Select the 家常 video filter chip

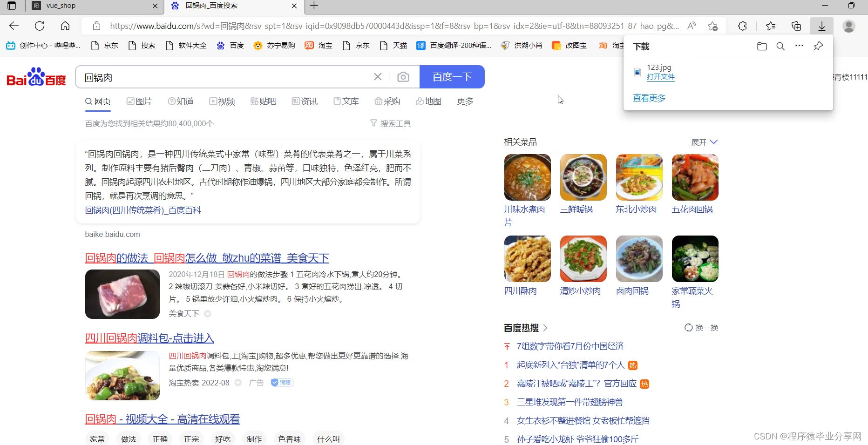[x=97, y=439]
